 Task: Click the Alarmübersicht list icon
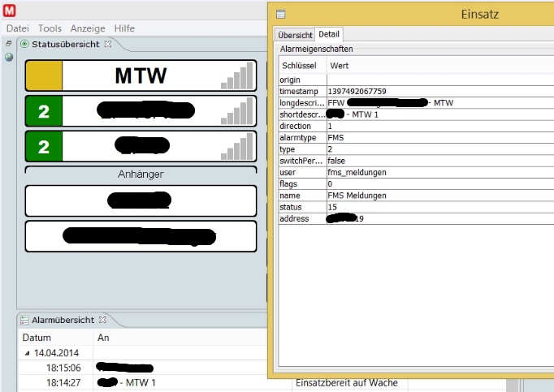tap(24, 320)
